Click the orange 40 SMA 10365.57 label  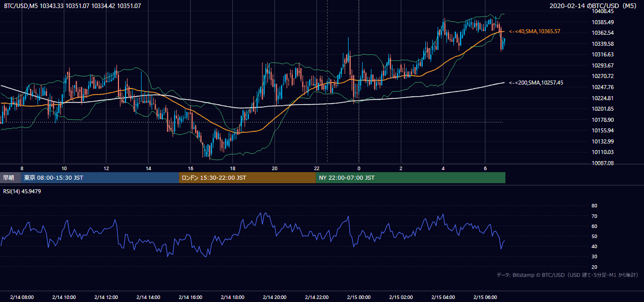coord(535,31)
